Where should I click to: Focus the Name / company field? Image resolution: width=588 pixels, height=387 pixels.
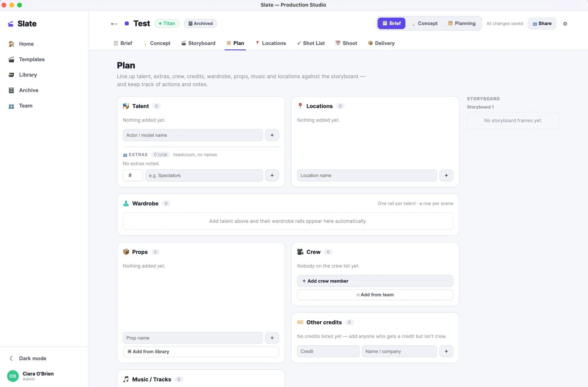(399, 351)
